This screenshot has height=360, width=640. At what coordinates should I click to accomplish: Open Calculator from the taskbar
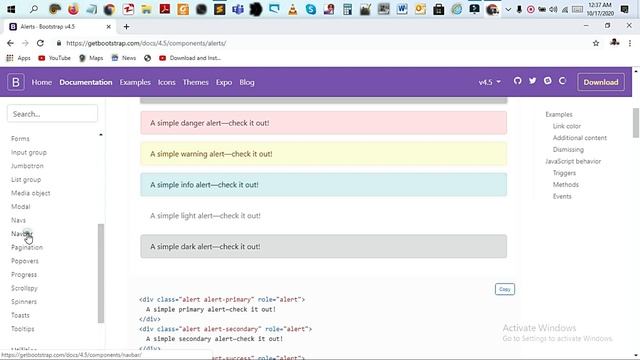pyautogui.click(x=347, y=9)
